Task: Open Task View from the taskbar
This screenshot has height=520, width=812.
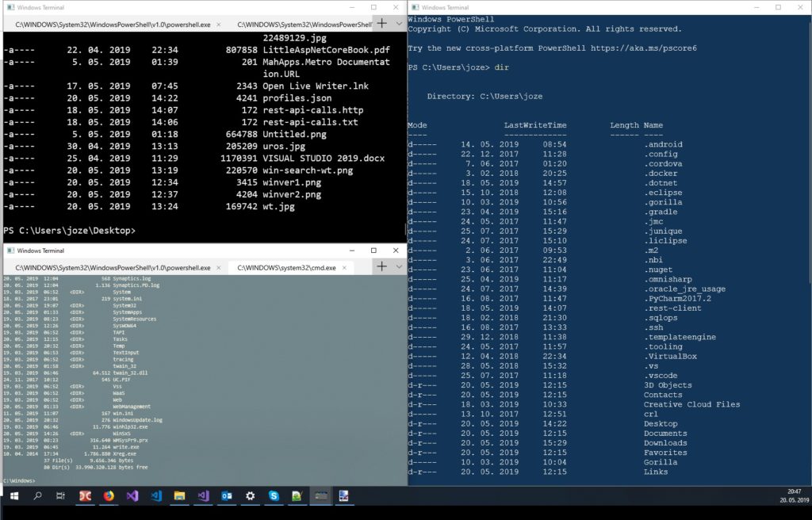Action: click(60, 496)
